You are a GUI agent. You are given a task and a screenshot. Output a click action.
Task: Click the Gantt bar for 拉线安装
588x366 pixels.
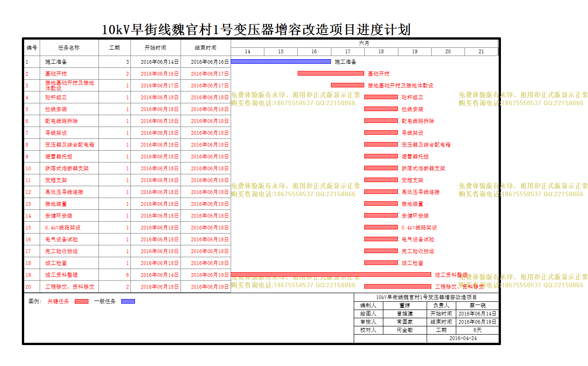point(381,109)
